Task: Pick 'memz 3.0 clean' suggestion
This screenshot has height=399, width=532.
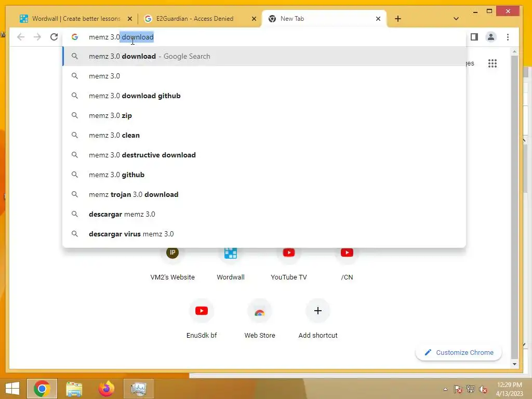Action: 264,135
